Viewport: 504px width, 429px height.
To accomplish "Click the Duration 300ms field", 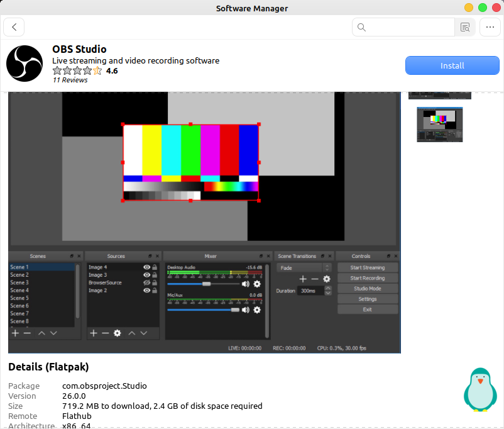I will click(x=311, y=291).
